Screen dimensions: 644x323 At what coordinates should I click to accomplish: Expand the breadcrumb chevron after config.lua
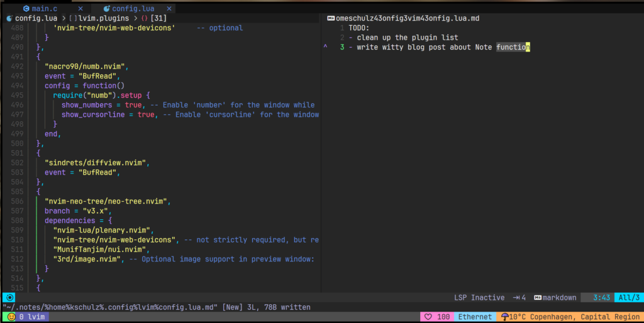(x=64, y=18)
